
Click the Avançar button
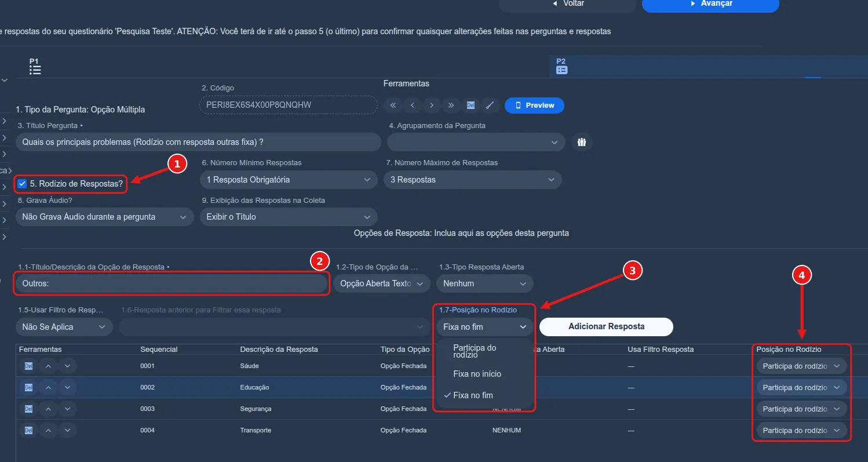(710, 4)
